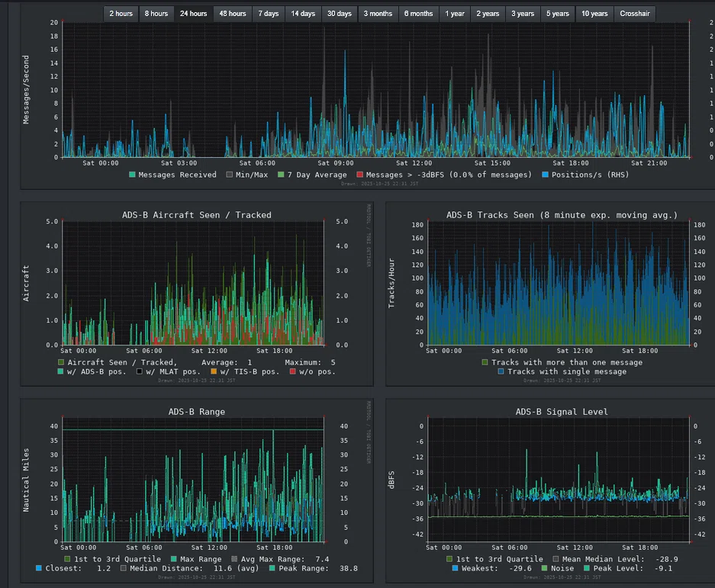
Task: Select the 3 years range
Action: point(523,14)
